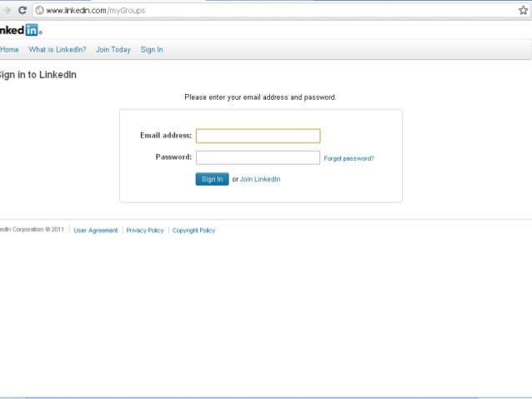Follow the Join LinkedIn link
532x399 pixels.
(x=260, y=179)
